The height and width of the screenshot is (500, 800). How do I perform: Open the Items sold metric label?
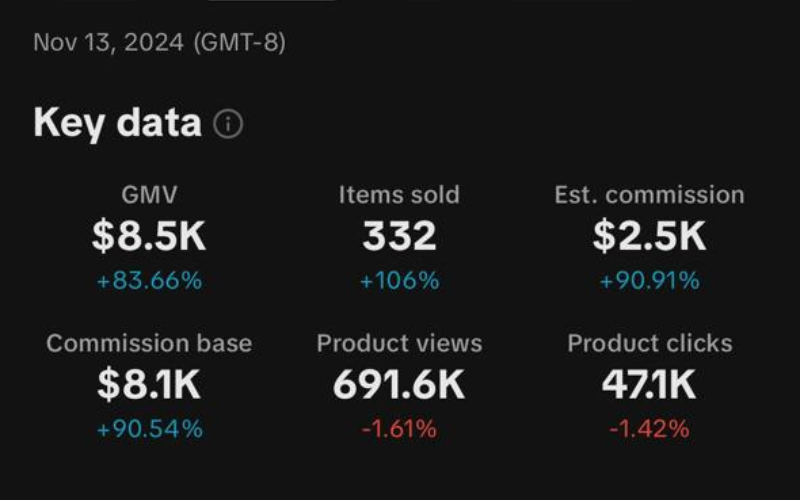(399, 195)
